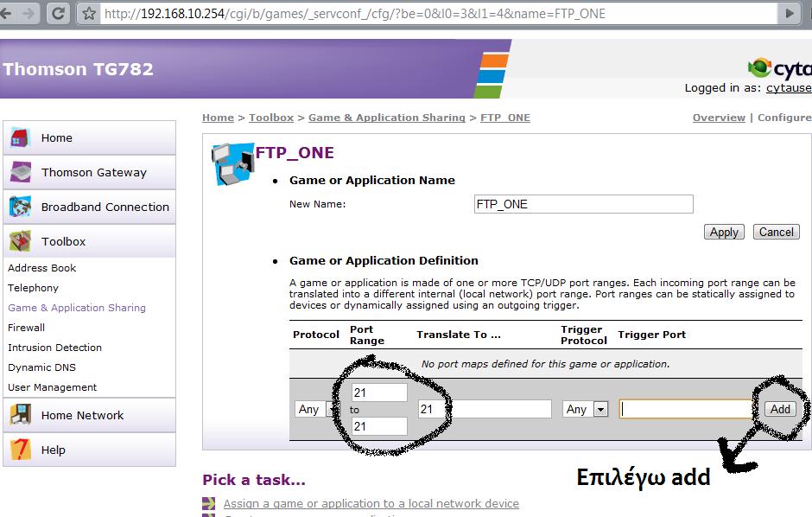Bookmark the page with the star icon
The image size is (812, 517).
click(x=89, y=14)
